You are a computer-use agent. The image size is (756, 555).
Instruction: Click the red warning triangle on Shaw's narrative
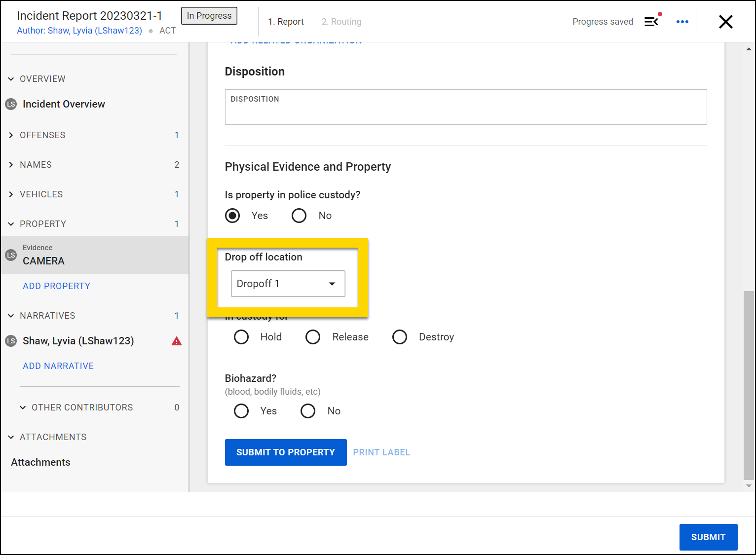[x=176, y=341]
